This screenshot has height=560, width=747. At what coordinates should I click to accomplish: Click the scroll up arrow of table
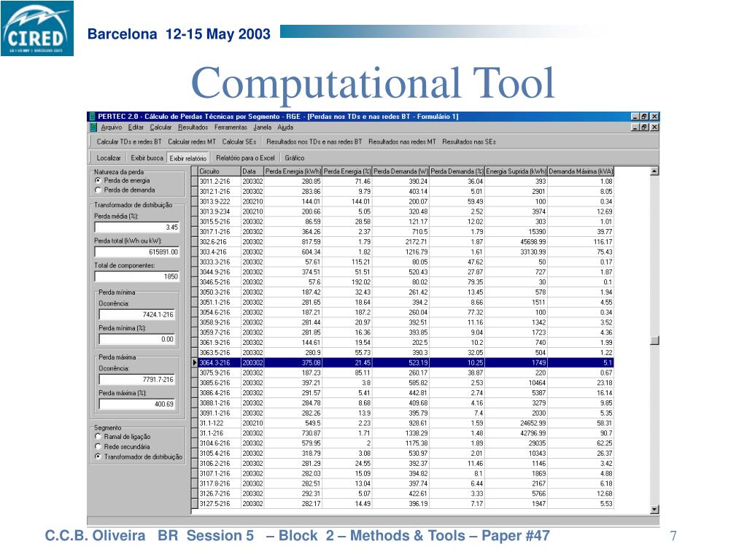tap(654, 171)
